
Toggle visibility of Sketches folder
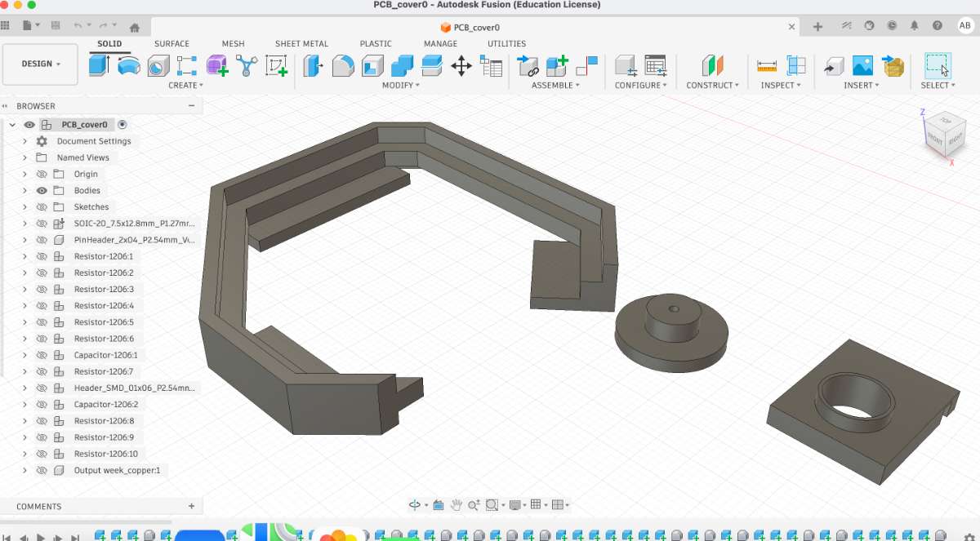tap(42, 206)
